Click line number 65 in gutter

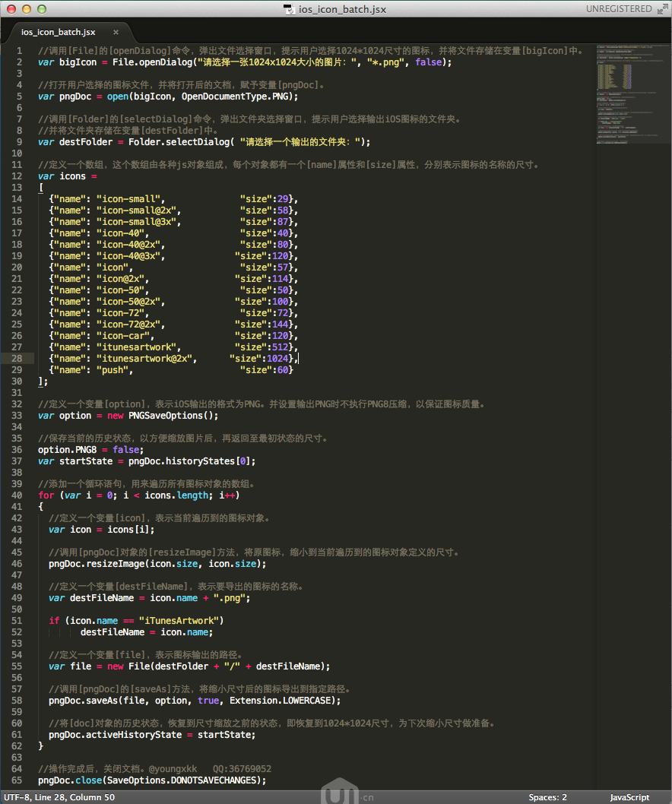17,780
